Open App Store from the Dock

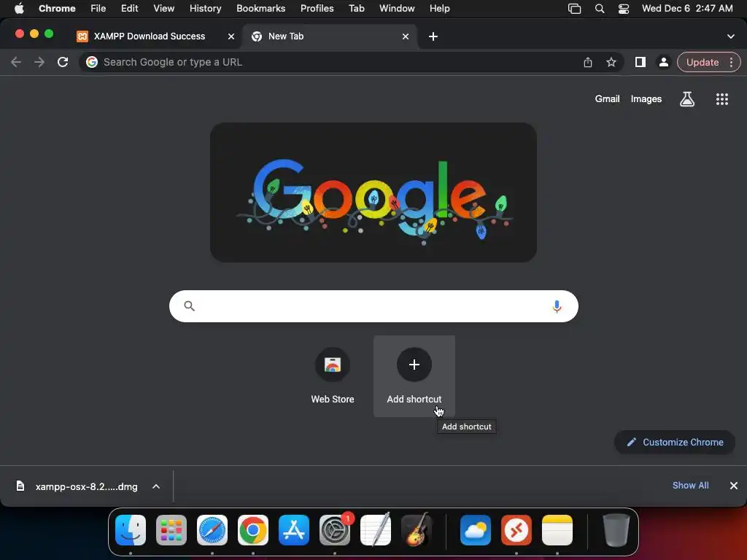294,530
